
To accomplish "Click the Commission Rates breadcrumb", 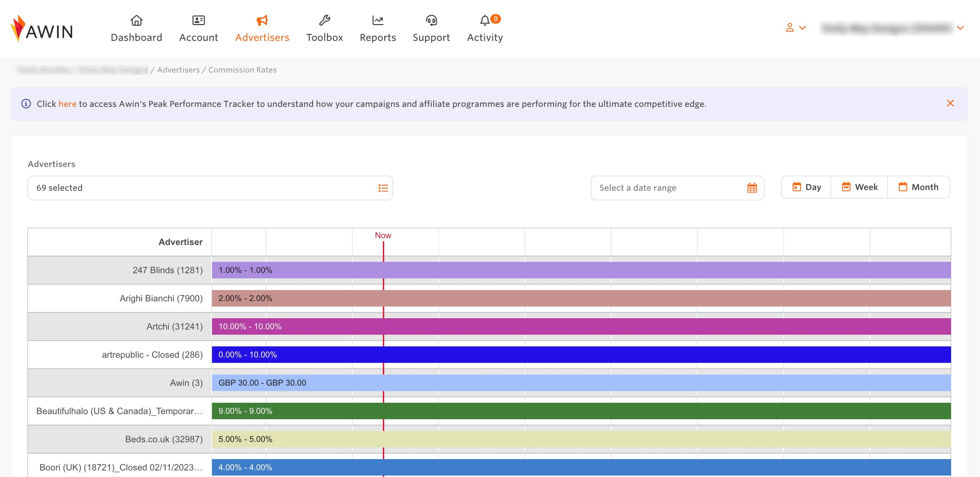I will (x=242, y=70).
